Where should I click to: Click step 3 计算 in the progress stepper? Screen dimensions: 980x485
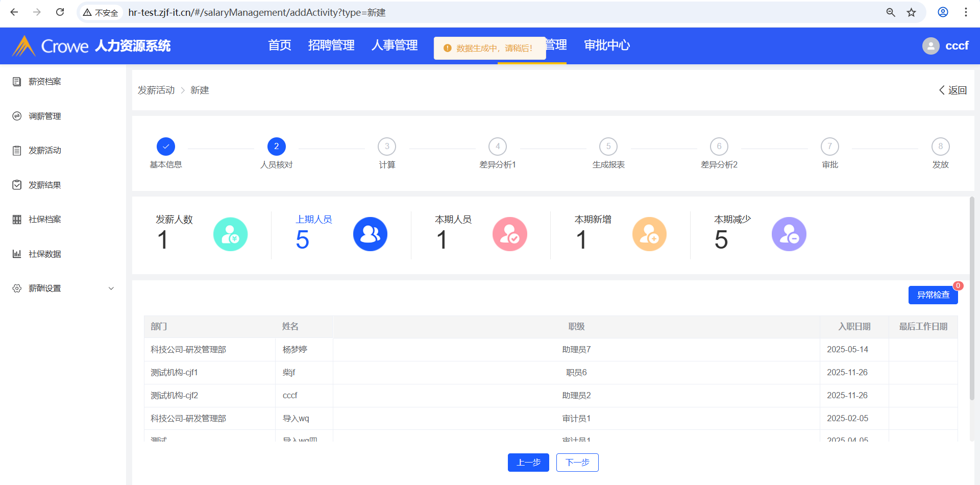[387, 147]
